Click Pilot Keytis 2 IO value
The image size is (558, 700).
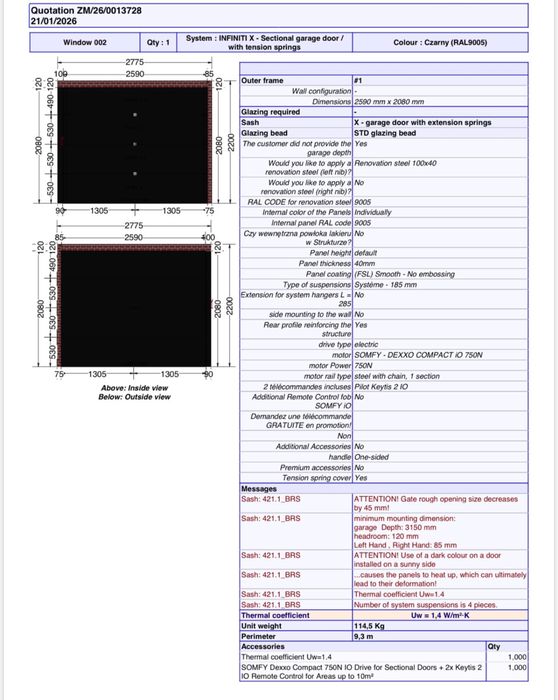pyautogui.click(x=381, y=387)
